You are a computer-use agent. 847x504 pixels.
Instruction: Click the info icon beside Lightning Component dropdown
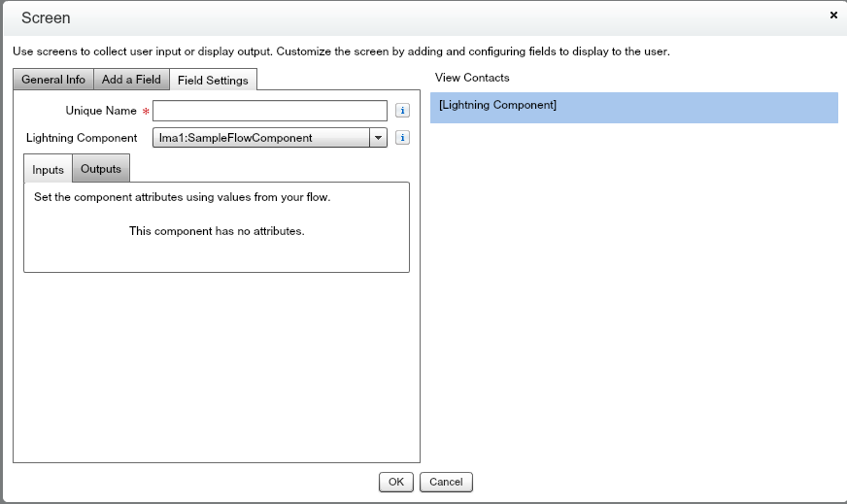[402, 138]
